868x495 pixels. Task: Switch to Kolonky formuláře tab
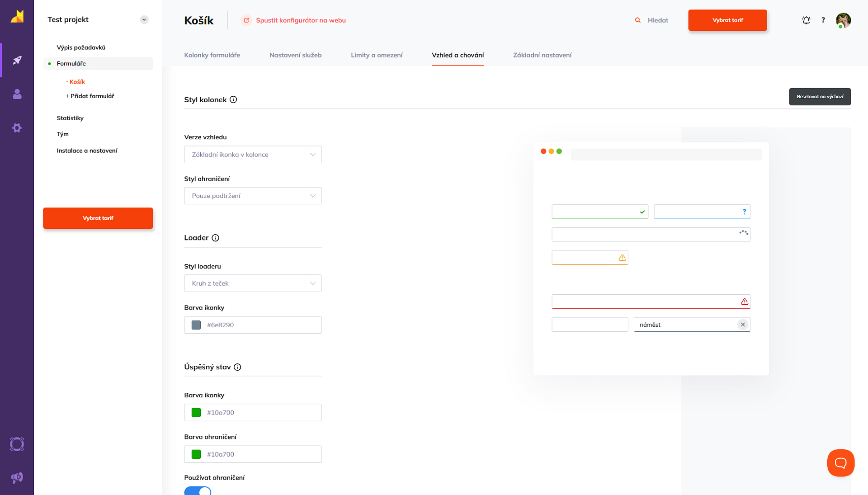coord(212,55)
